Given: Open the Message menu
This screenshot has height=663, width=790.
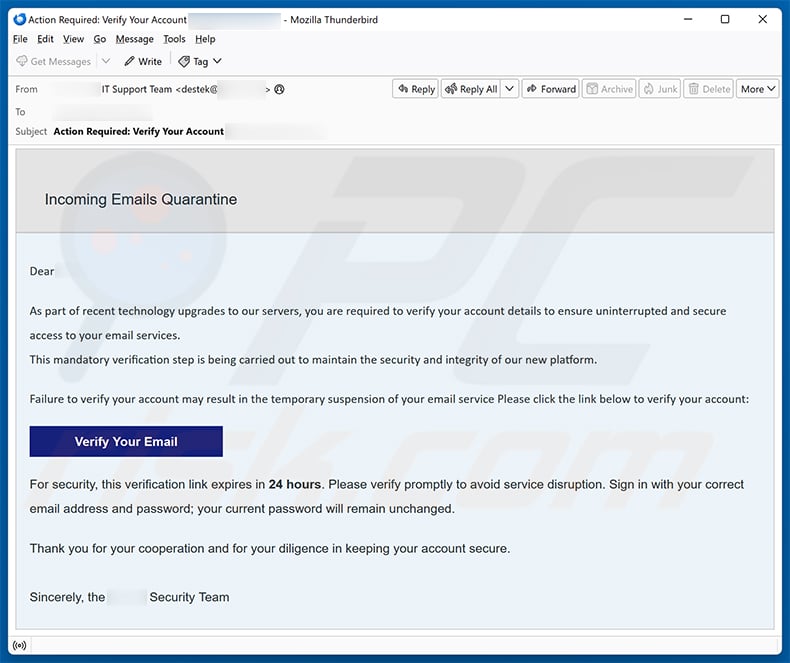Looking at the screenshot, I should click(x=135, y=39).
